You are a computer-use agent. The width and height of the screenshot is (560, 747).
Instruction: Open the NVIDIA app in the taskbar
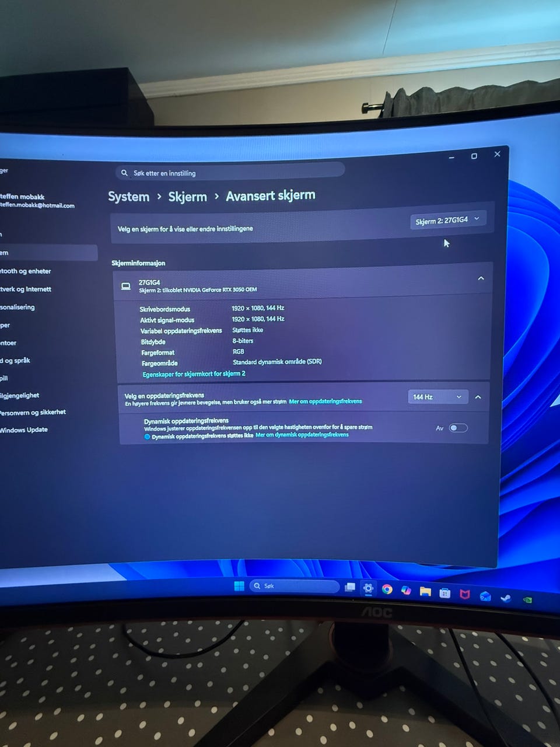coord(527,599)
